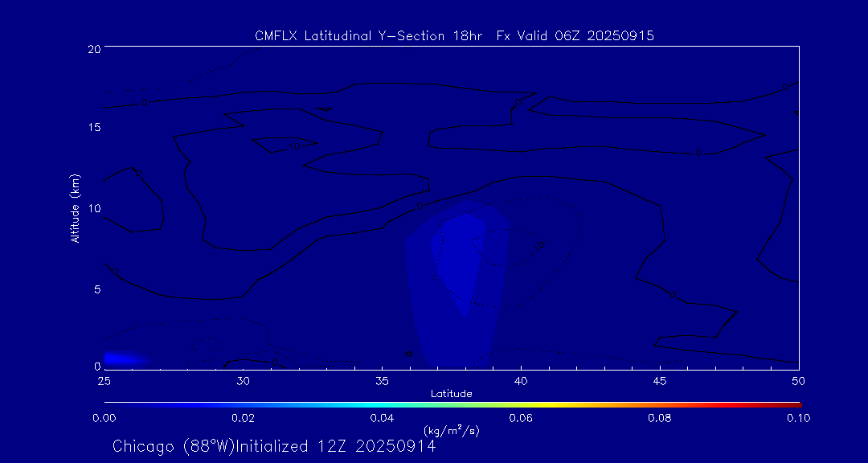Viewport: 868px width, 463px height.
Task: Select the '0.02' color bar label
Action: coord(243,418)
